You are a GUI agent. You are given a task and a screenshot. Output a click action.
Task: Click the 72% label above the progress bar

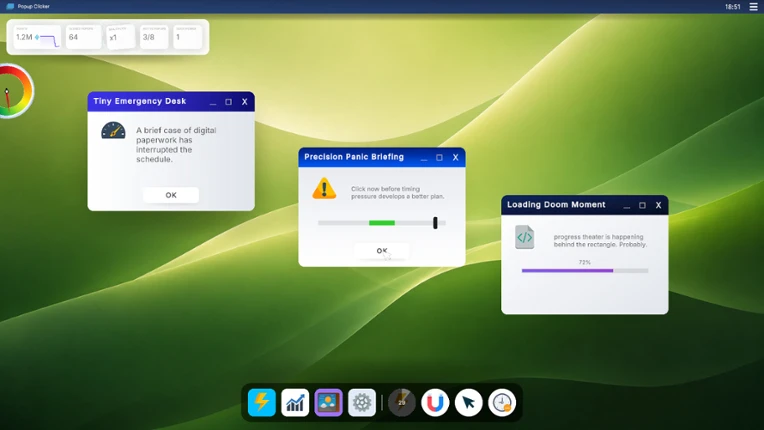click(x=585, y=262)
